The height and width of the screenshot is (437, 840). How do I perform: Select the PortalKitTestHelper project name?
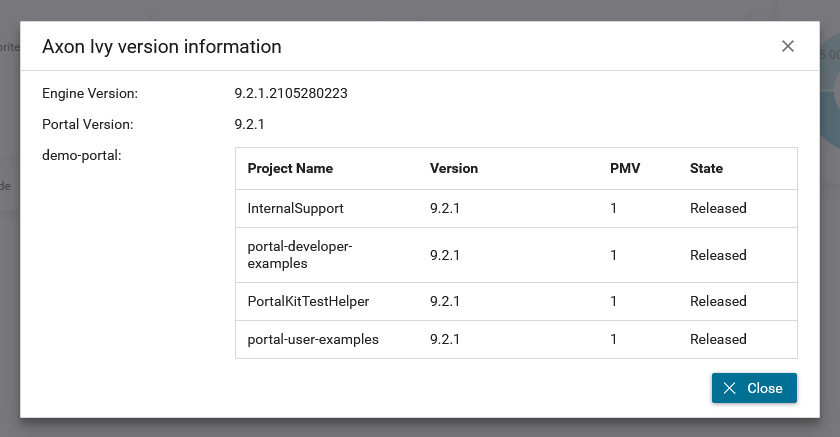click(x=308, y=302)
